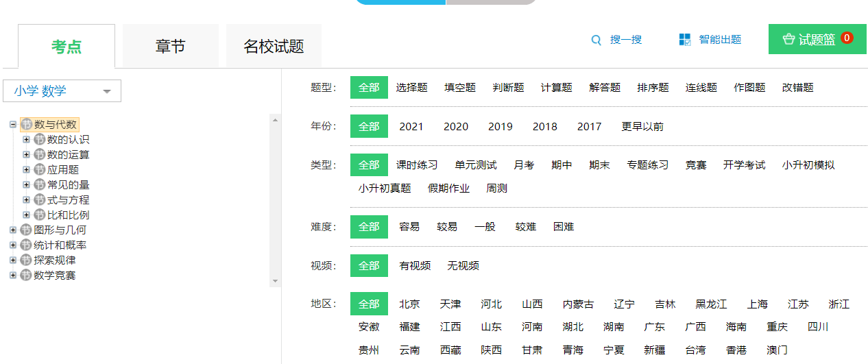Click the node icon next to 图形与几何
This screenshot has height=364, width=868.
pyautogui.click(x=26, y=230)
